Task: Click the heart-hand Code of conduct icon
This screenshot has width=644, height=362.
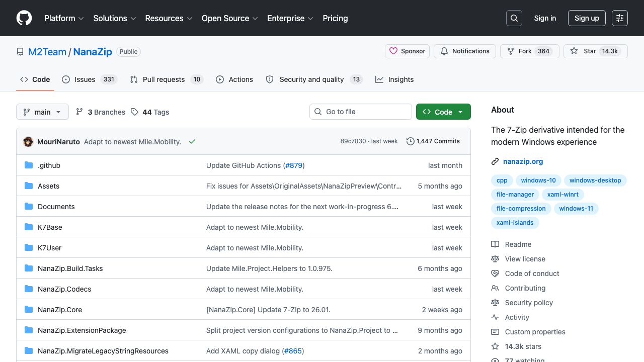Action: point(495,274)
